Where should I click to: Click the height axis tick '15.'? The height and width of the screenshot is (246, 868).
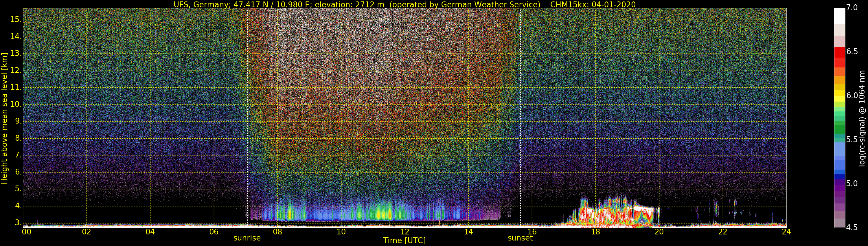pyautogui.click(x=16, y=20)
